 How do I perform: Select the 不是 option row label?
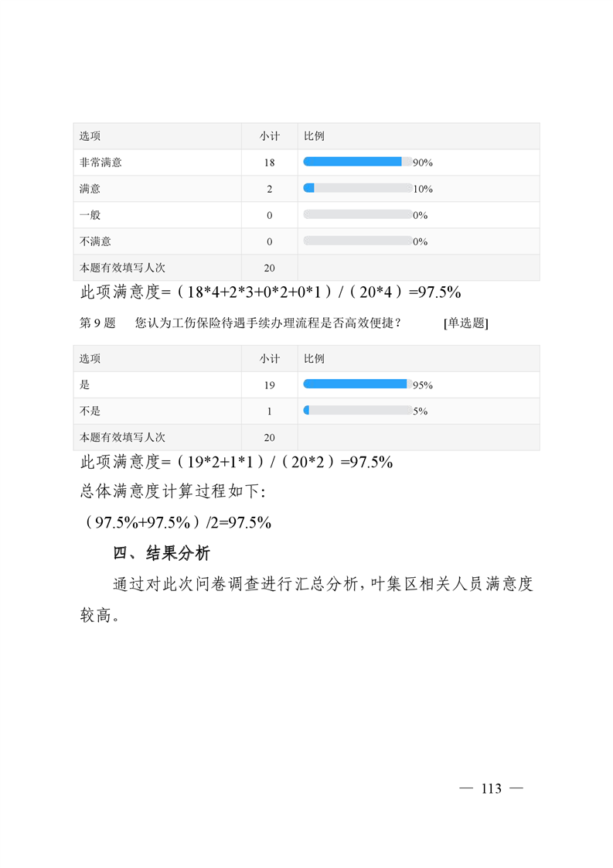tap(90, 411)
